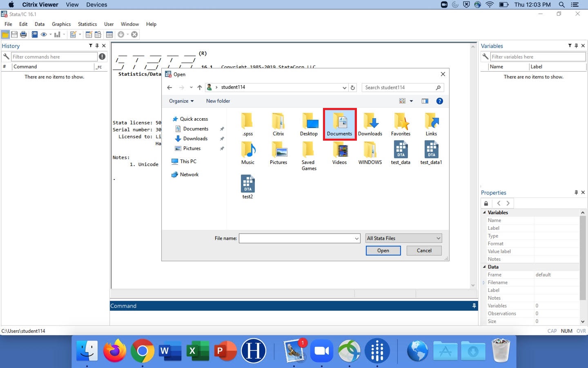Click the Break (stop) toolbar icon
Screen dimensions: 588x368
pyautogui.click(x=134, y=34)
